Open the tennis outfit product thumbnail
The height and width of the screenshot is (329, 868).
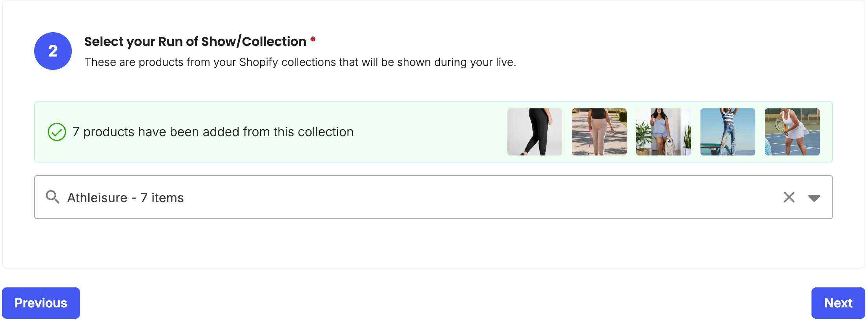792,132
